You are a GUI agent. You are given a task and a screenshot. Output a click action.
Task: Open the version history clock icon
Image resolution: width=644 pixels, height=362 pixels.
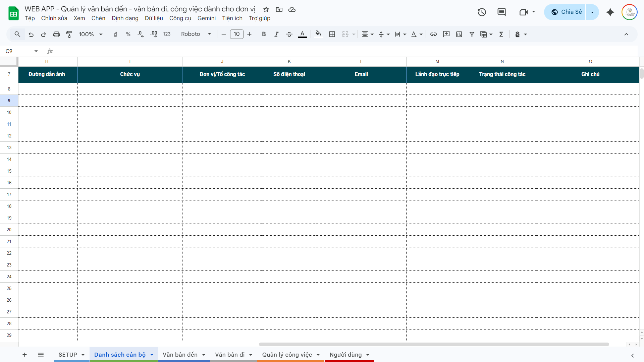tap(482, 12)
